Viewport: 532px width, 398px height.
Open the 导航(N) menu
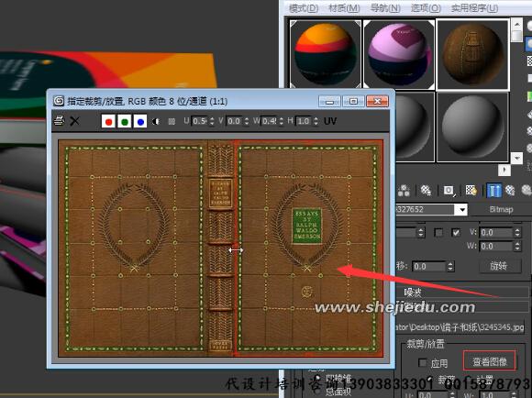pos(385,8)
